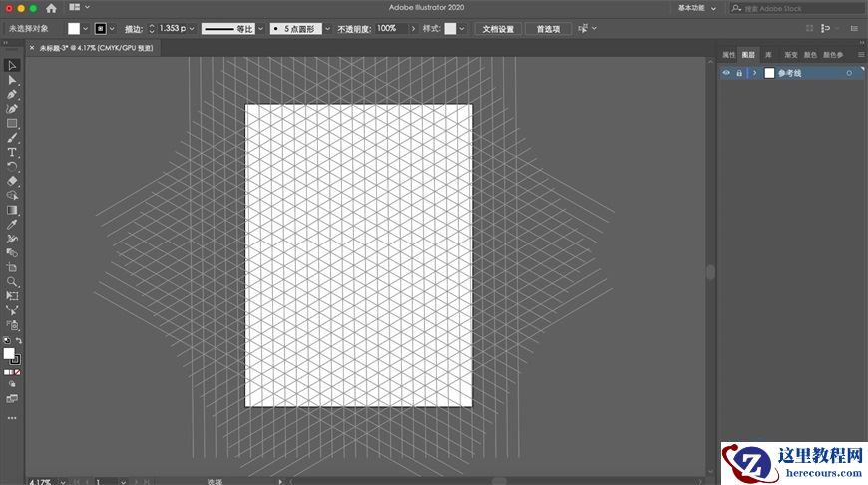Select the Rotate tool
This screenshot has width=868, height=485.
pyautogui.click(x=12, y=166)
